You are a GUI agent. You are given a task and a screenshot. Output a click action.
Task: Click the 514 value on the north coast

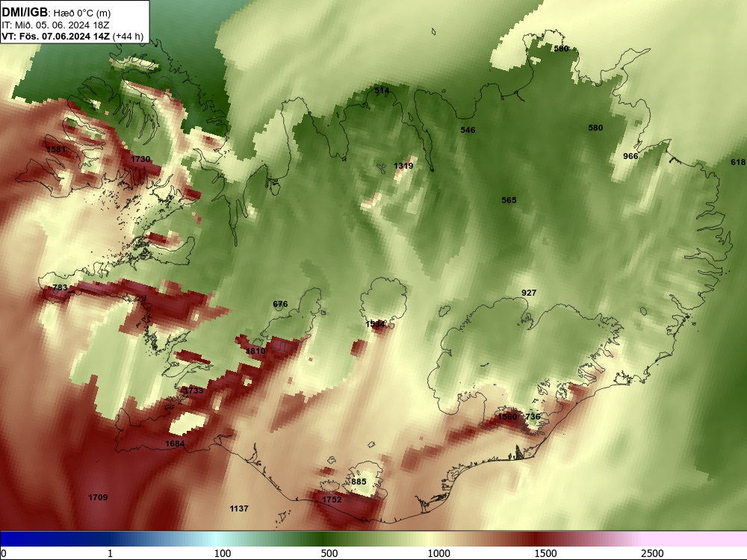382,90
